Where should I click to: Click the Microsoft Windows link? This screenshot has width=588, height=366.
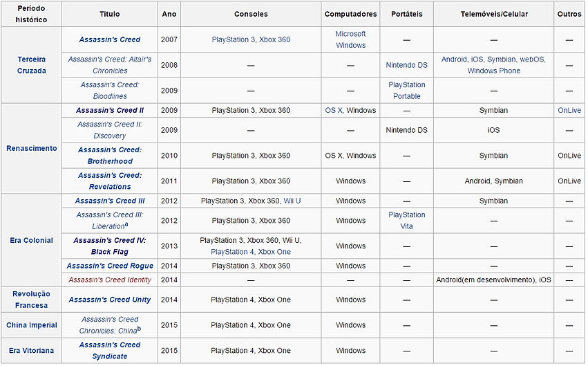[x=350, y=39]
